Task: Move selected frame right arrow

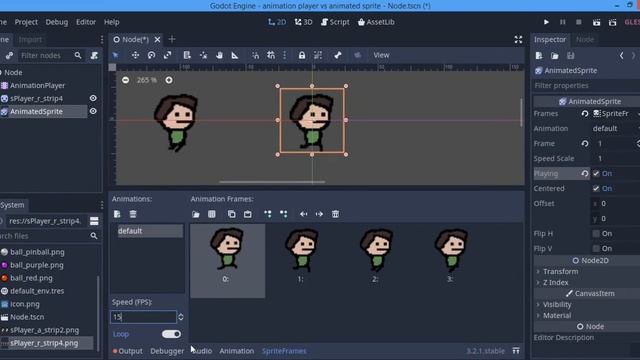Action: (319, 214)
